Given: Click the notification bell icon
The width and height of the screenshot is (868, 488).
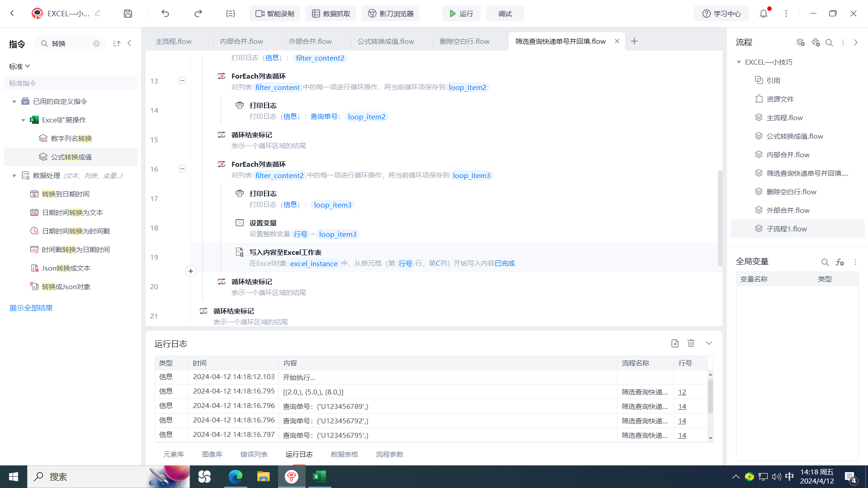Looking at the screenshot, I should click(x=764, y=14).
